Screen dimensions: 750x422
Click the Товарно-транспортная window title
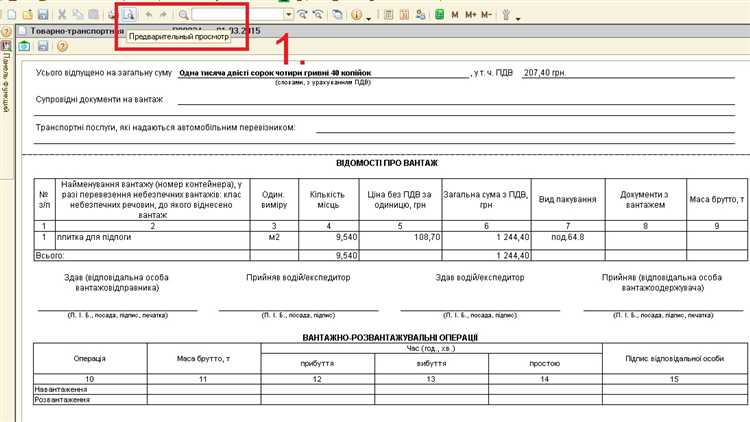(x=77, y=31)
